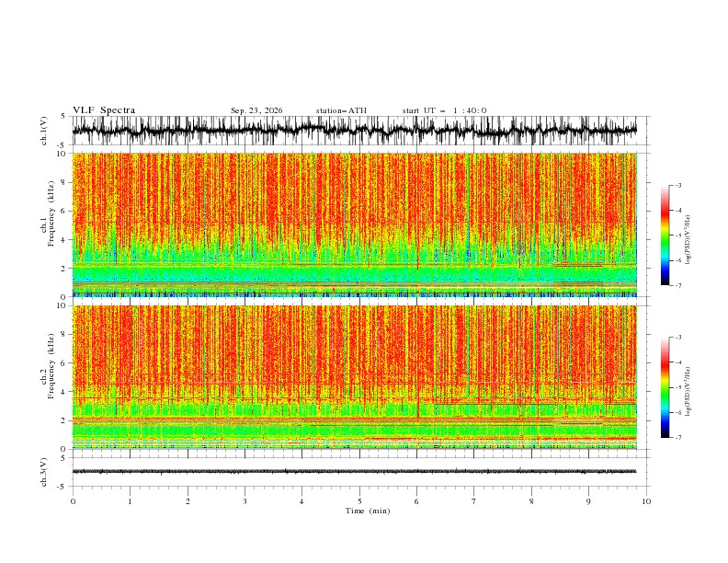Click the ch.3(V) amplitude axis label

44,472
